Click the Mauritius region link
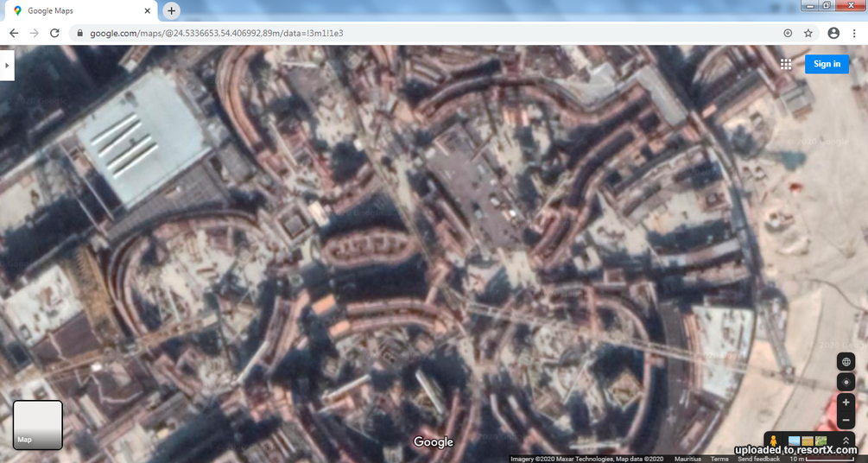Screen dimensions: 868x463 (x=687, y=459)
